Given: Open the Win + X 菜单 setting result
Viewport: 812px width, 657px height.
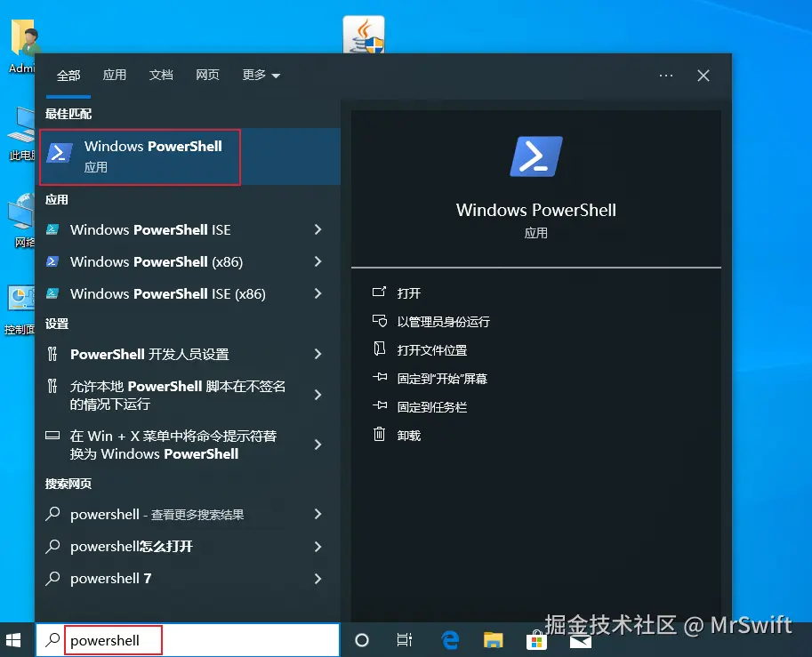Looking at the screenshot, I should pos(188,445).
